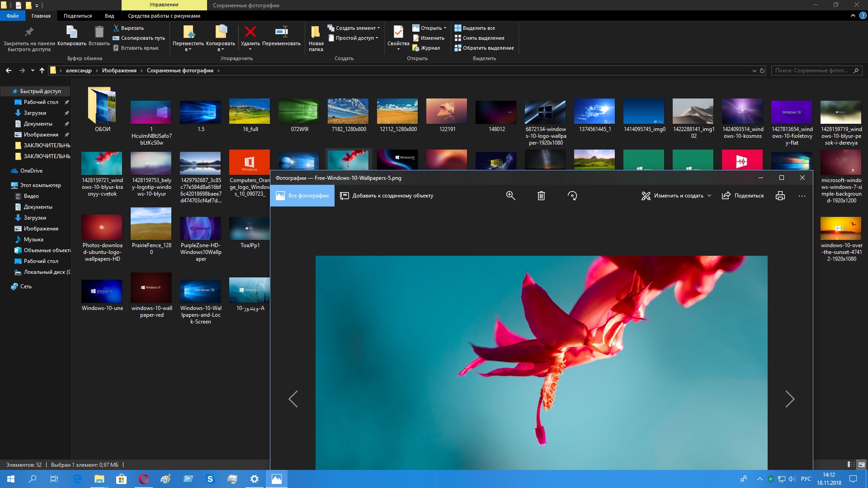Screen dimensions: 868x488
Task: Show the next photo with the right arrow
Action: (x=789, y=399)
